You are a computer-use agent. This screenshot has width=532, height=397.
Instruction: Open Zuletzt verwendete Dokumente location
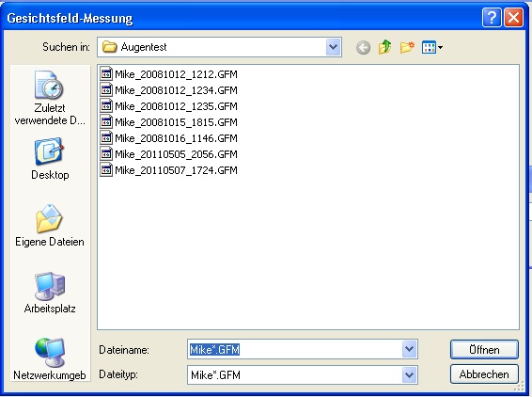[50, 98]
